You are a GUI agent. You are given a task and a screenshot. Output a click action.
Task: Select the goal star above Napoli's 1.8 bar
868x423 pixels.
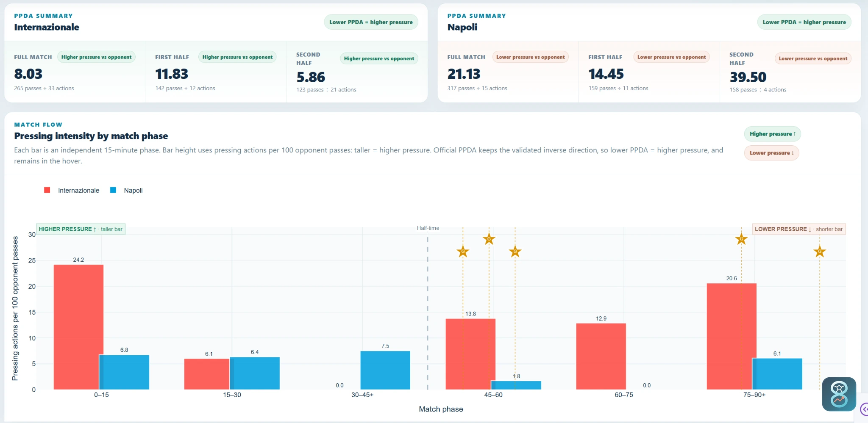click(x=515, y=252)
